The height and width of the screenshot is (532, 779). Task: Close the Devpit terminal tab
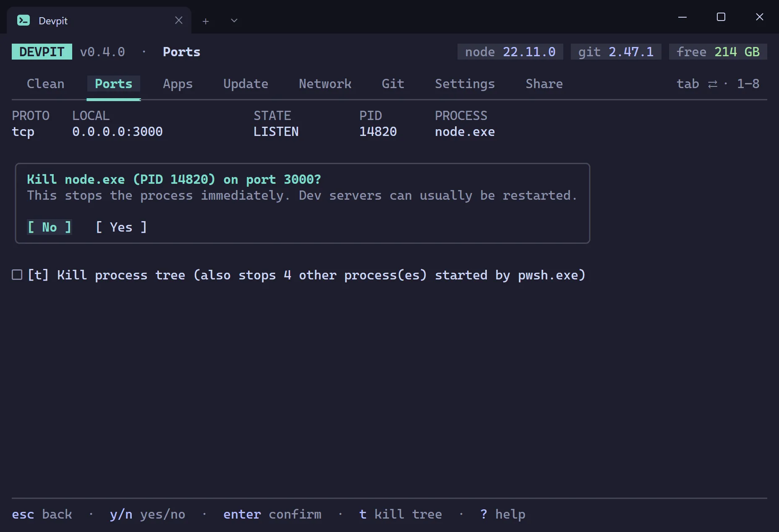tap(179, 20)
